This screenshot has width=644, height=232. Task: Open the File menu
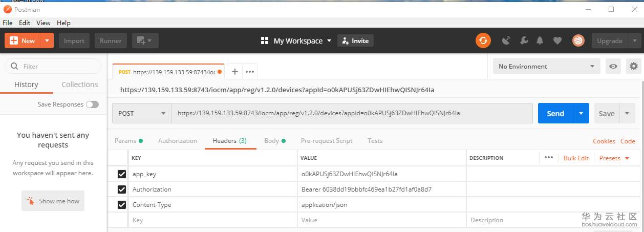pyautogui.click(x=8, y=23)
